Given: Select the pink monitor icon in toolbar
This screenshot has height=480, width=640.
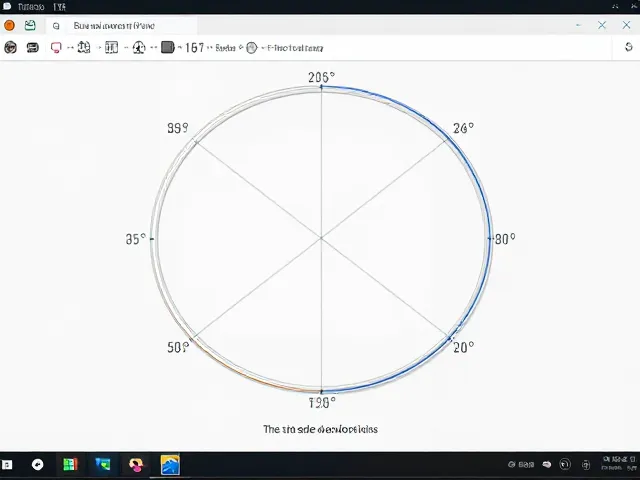Looking at the screenshot, I should 56,48.
